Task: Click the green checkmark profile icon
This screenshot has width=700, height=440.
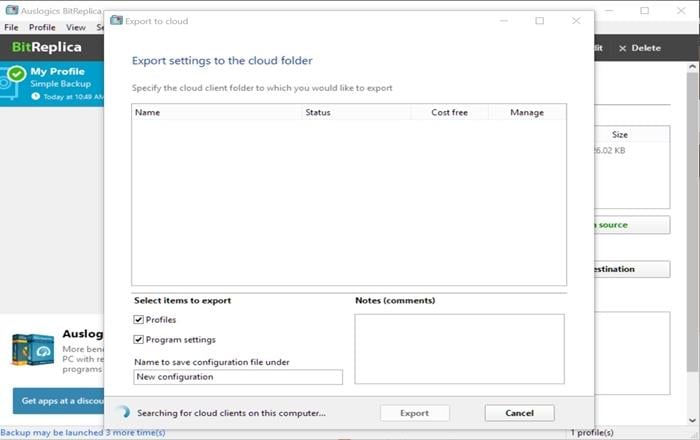Action: coord(17,74)
